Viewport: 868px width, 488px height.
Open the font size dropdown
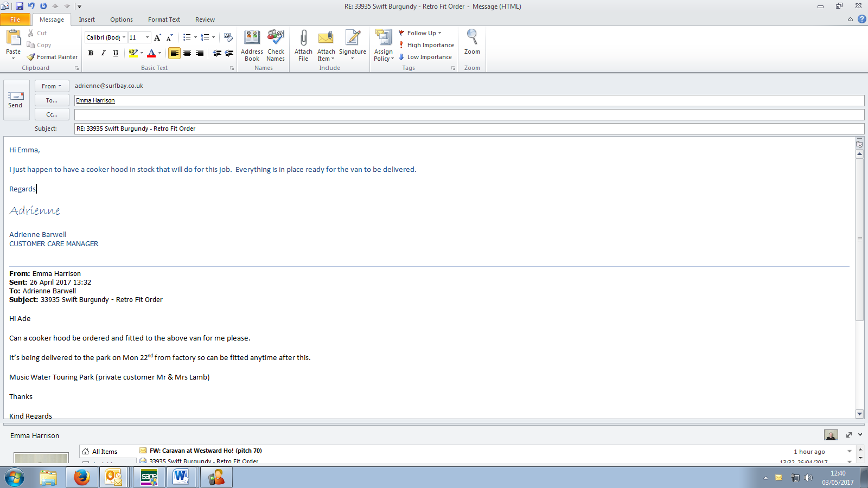(x=147, y=37)
